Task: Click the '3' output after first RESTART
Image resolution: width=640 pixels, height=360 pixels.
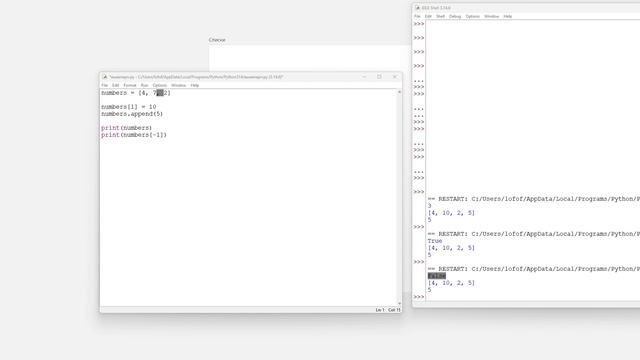Action: [x=429, y=206]
